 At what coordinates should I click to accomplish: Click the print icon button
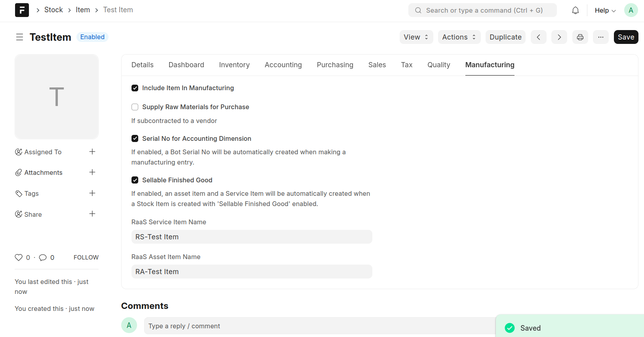pyautogui.click(x=580, y=37)
